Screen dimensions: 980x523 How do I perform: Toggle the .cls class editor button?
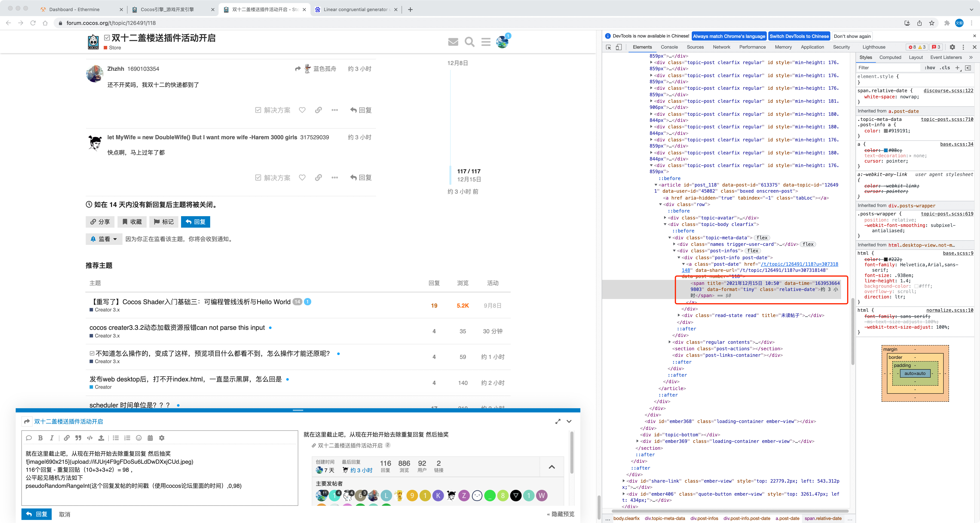coord(945,68)
